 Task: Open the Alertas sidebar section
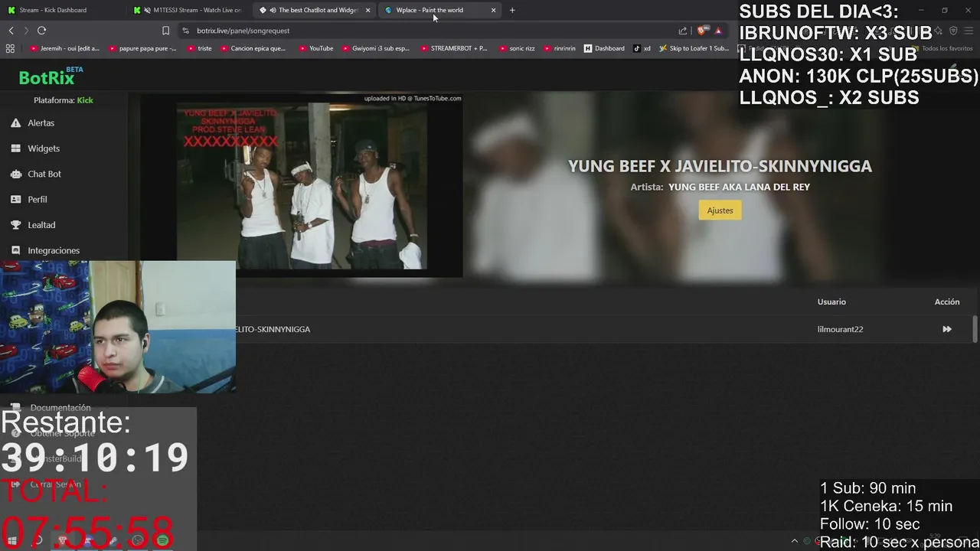click(x=41, y=122)
